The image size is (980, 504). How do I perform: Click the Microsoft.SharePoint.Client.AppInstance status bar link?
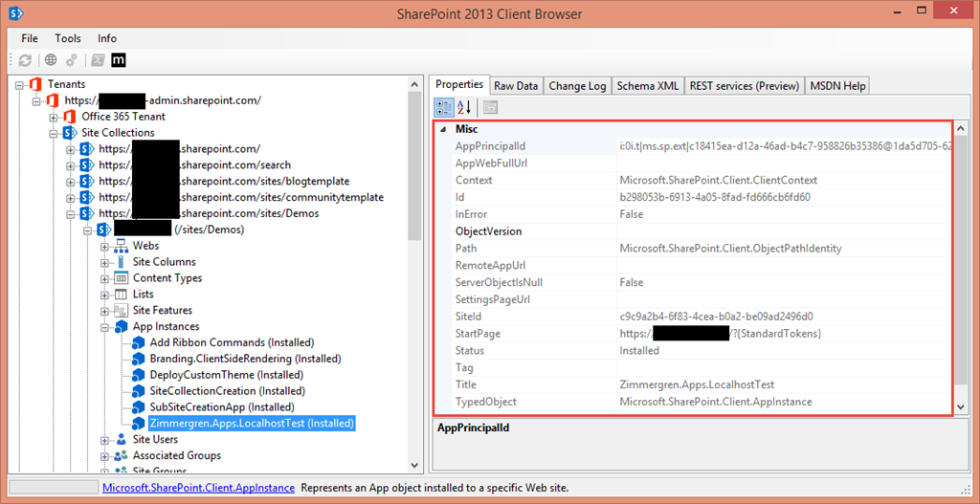(x=198, y=488)
